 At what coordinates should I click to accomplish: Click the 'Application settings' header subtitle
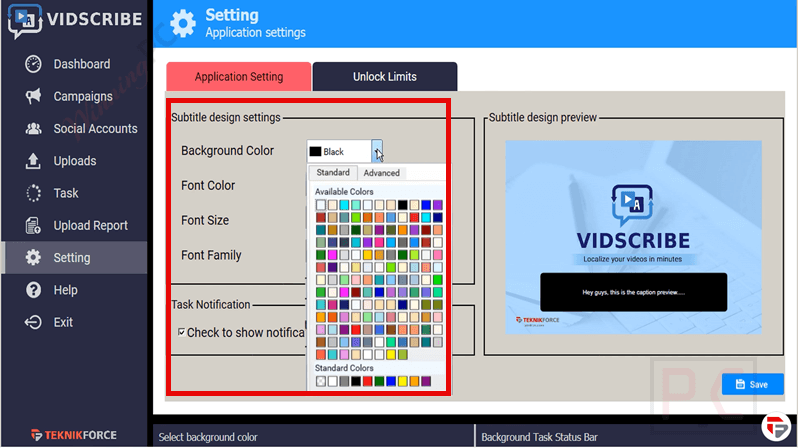[x=255, y=33]
